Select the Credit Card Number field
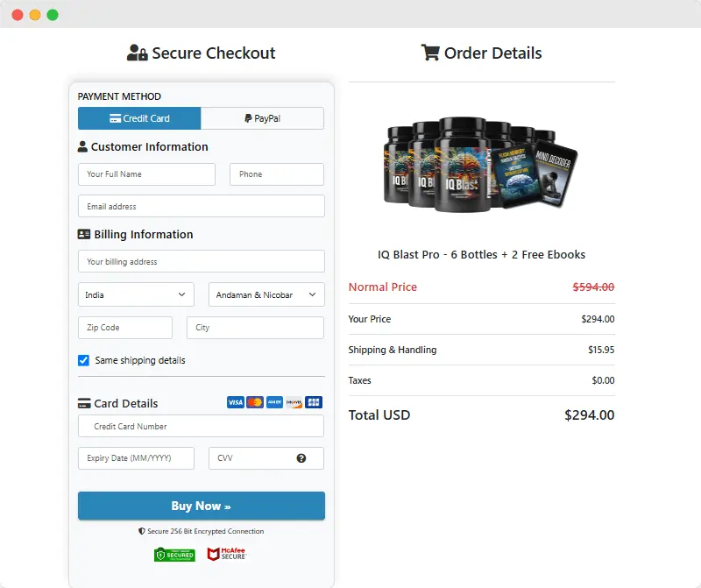The image size is (701, 588). (202, 426)
